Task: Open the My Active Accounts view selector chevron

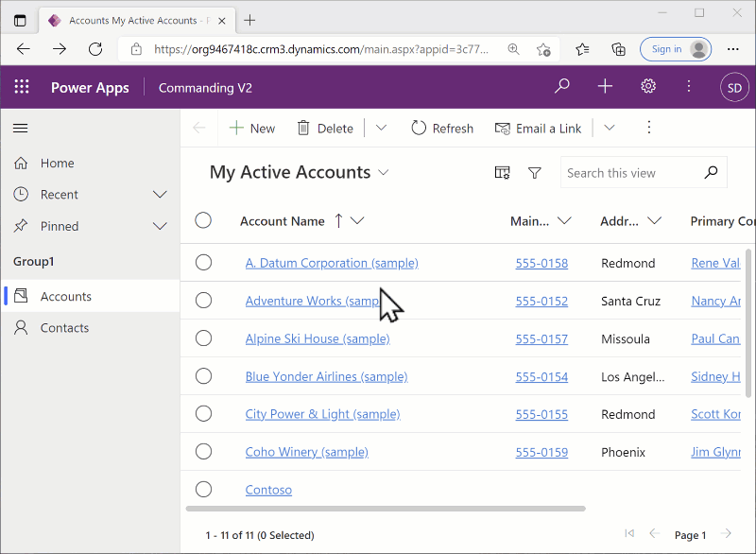Action: [x=384, y=173]
